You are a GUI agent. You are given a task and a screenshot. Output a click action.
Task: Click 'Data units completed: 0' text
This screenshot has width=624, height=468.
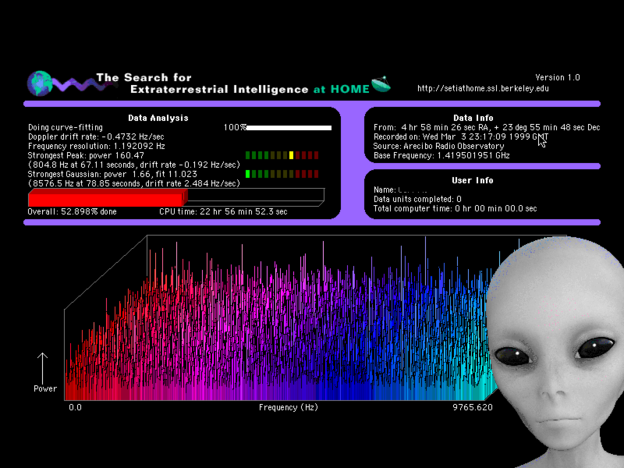point(417,199)
